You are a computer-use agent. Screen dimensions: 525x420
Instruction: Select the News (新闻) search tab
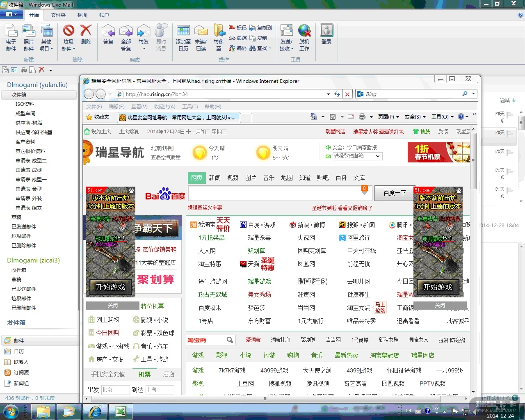point(215,178)
